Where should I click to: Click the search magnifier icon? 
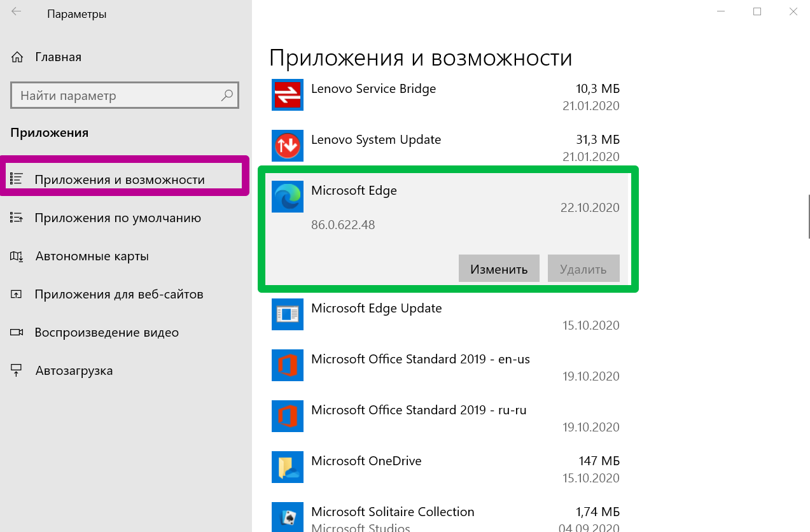[x=227, y=96]
